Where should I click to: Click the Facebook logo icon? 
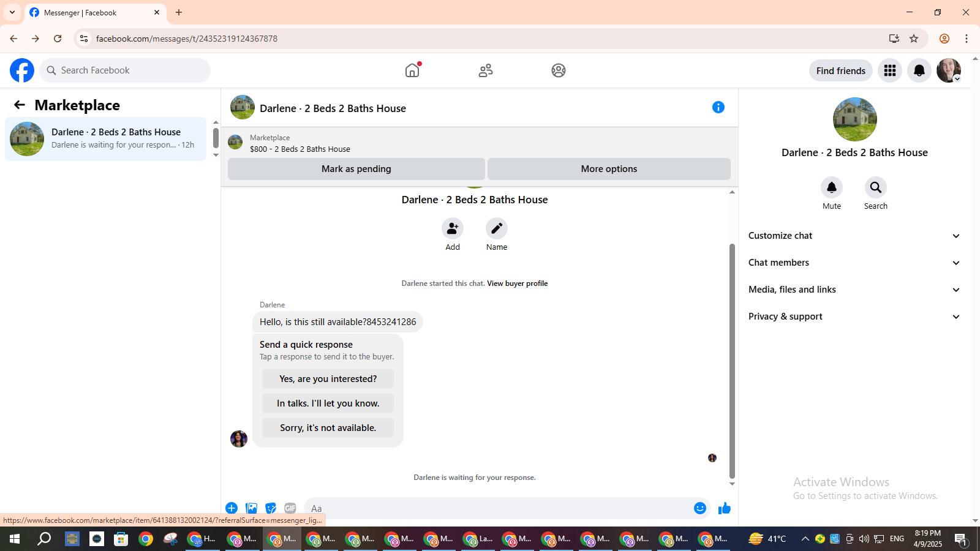pos(22,70)
